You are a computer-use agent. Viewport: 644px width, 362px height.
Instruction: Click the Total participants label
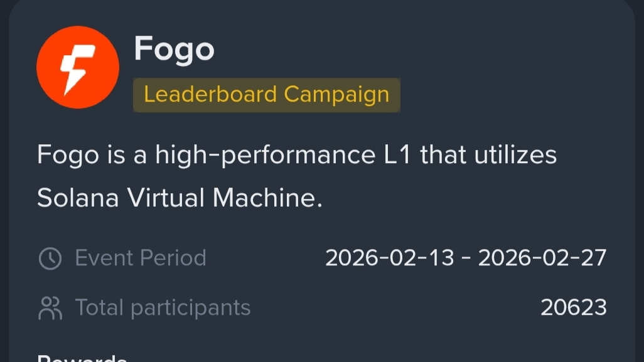(163, 307)
